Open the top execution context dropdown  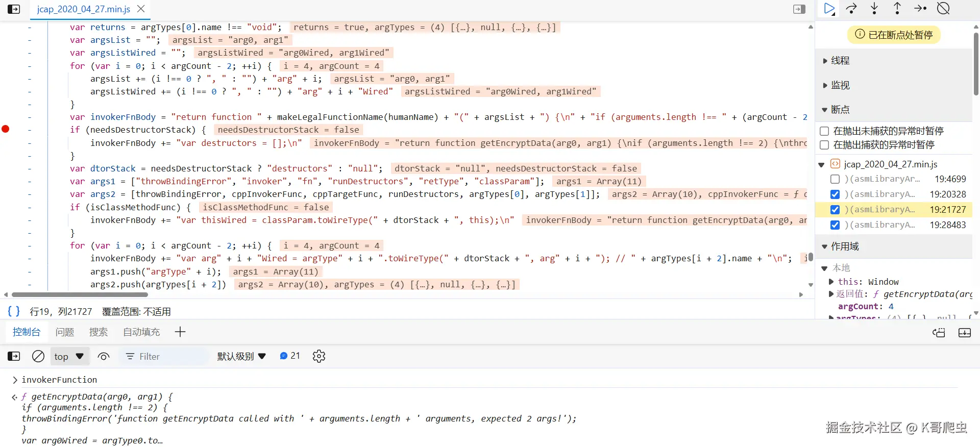click(x=69, y=356)
